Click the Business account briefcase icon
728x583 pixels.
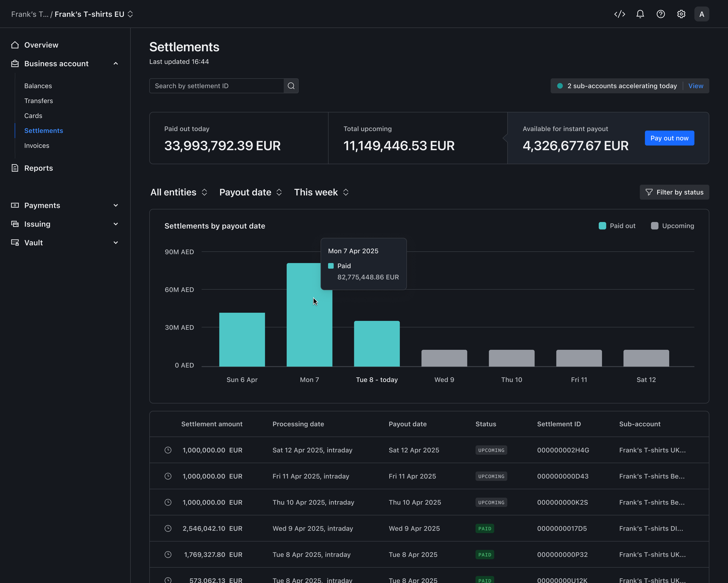tap(15, 63)
